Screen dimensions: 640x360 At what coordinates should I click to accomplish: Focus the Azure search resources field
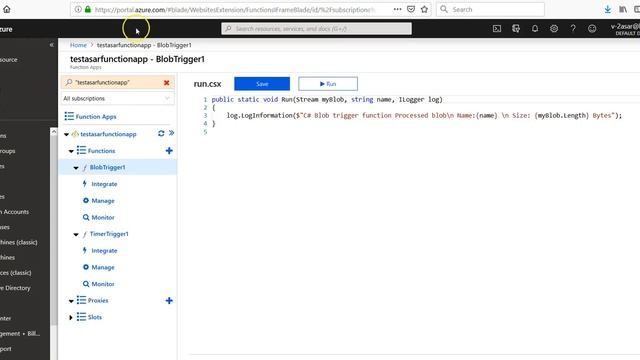[316, 29]
